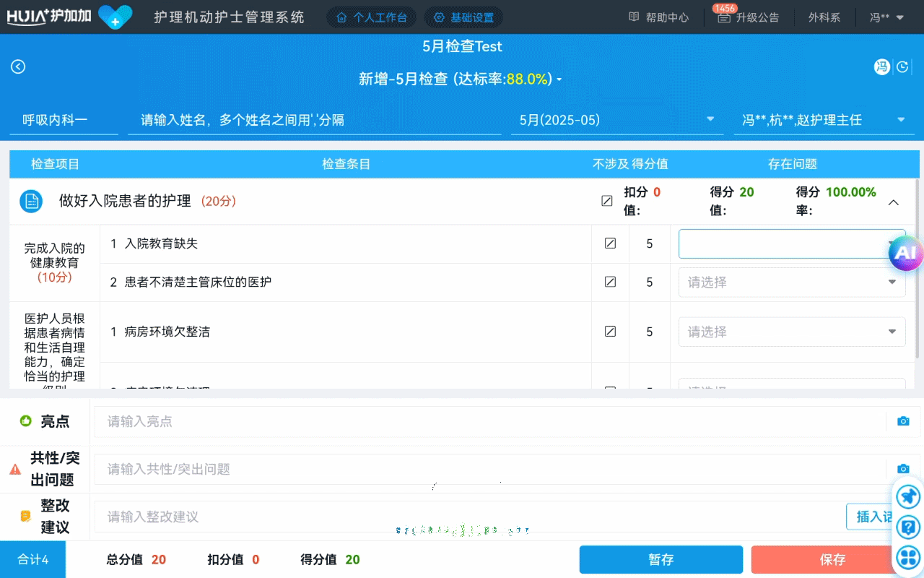Open the floating AI assistant button
Image resolution: width=924 pixels, height=578 pixels.
click(x=905, y=252)
